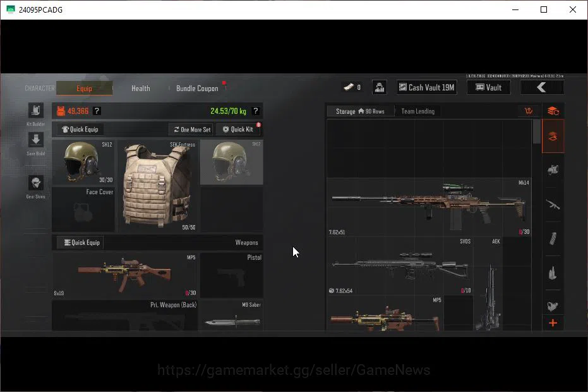Switch to the Team Lending tab

[x=417, y=111]
